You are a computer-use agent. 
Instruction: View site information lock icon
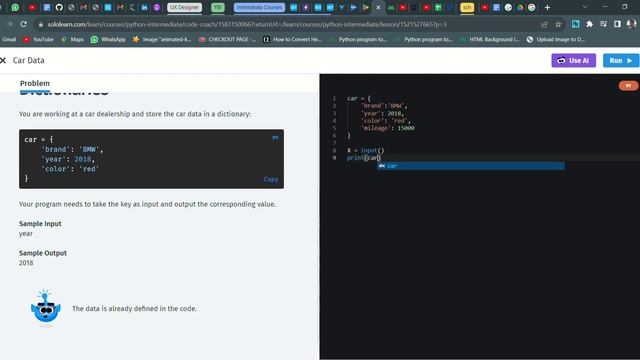click(x=40, y=24)
